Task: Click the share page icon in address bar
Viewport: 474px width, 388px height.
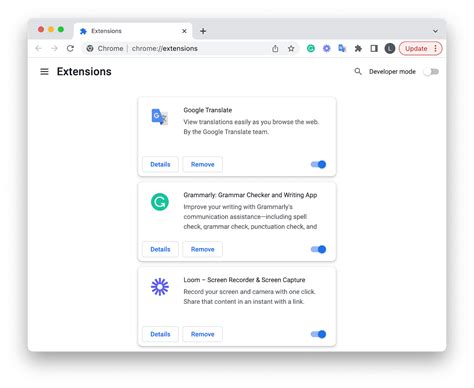Action: tap(275, 49)
